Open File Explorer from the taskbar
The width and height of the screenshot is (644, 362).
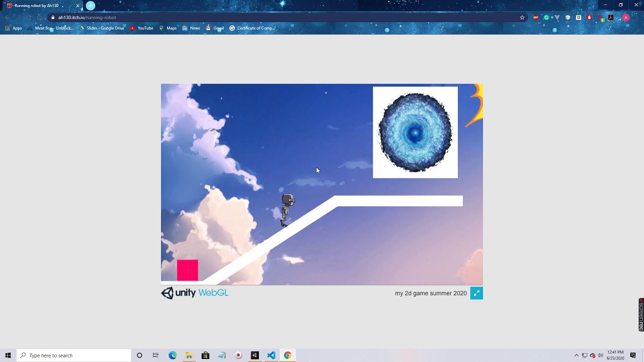click(x=189, y=355)
